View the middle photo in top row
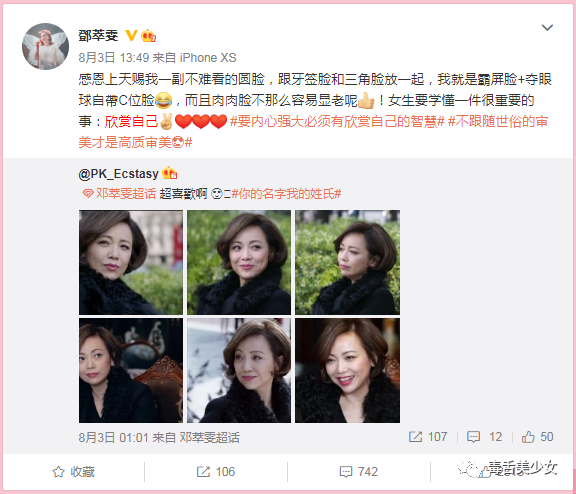Image resolution: width=576 pixels, height=494 pixels. tap(239, 262)
